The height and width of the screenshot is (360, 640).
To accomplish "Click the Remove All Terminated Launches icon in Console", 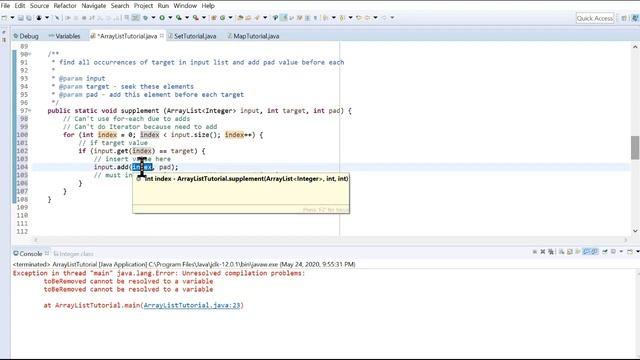I will (551, 251).
